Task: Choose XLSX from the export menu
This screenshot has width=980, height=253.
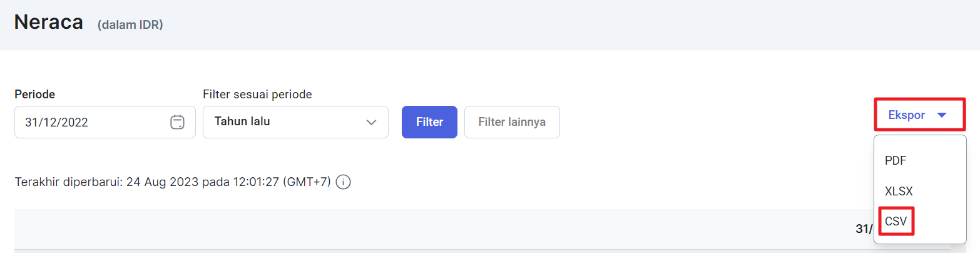Action: pos(899,191)
